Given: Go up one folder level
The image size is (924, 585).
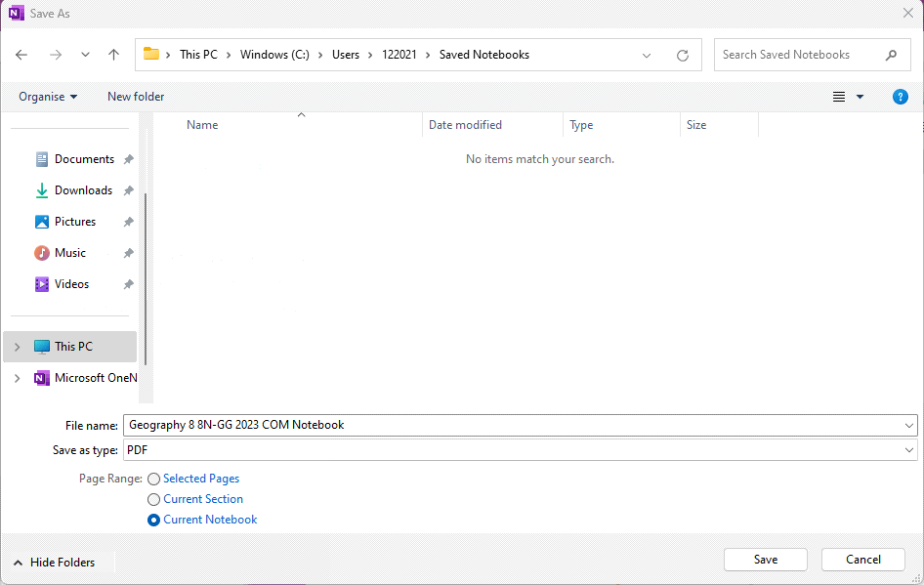Looking at the screenshot, I should click(113, 55).
